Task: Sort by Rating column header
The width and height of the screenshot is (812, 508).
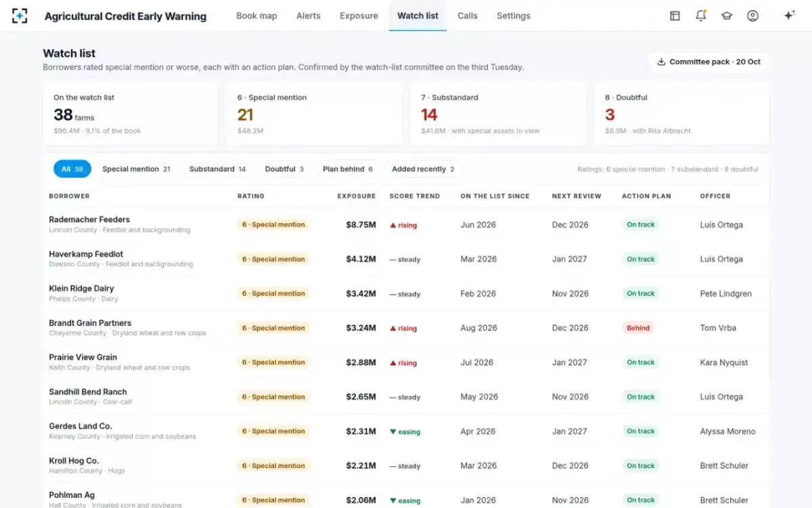Action: [x=251, y=196]
